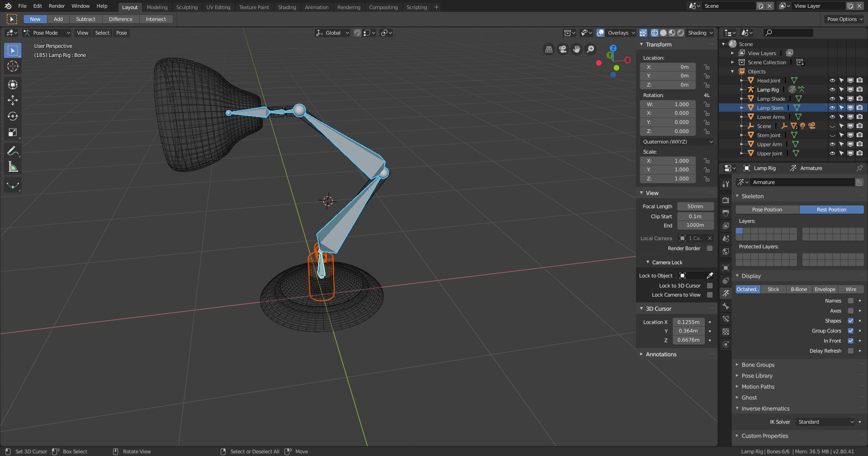The image size is (868, 456).
Task: Enable the Names checkbox in Display settings
Action: coord(851,301)
